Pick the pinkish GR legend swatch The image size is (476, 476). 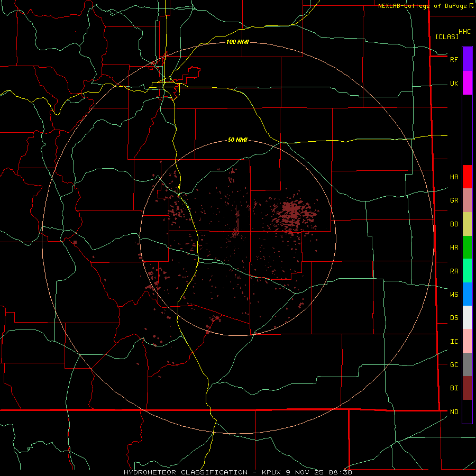[x=467, y=200]
